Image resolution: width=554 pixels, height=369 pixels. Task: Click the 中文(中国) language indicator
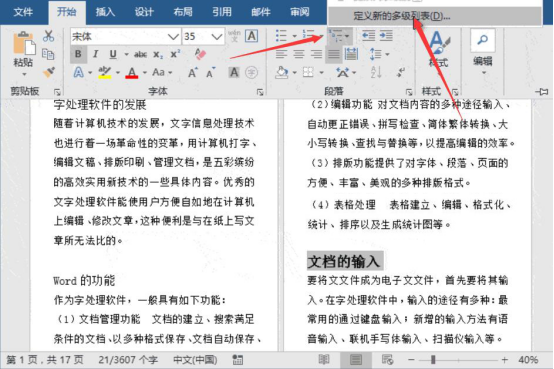(x=195, y=360)
